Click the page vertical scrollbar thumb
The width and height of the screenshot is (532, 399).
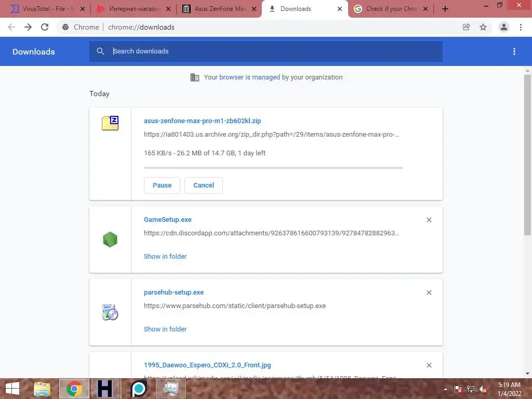click(527, 154)
